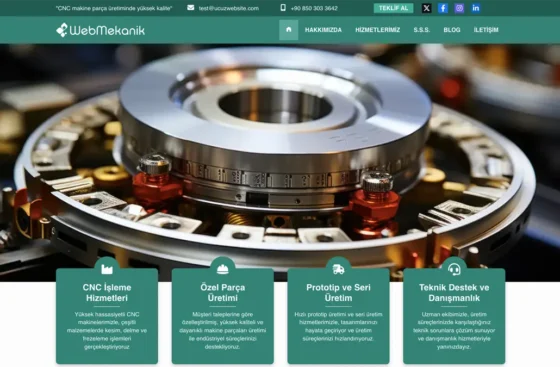Go to the BLOG page
This screenshot has height=367, width=560.
pos(452,30)
